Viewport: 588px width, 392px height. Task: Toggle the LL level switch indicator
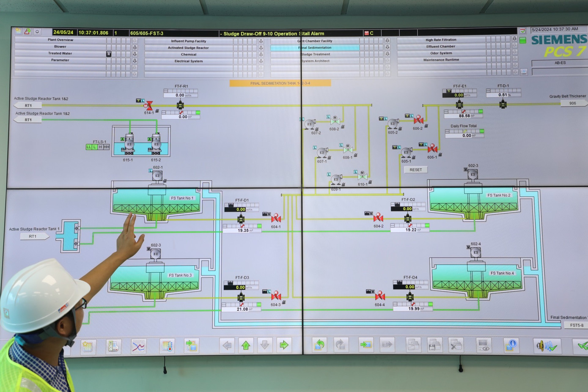(89, 147)
